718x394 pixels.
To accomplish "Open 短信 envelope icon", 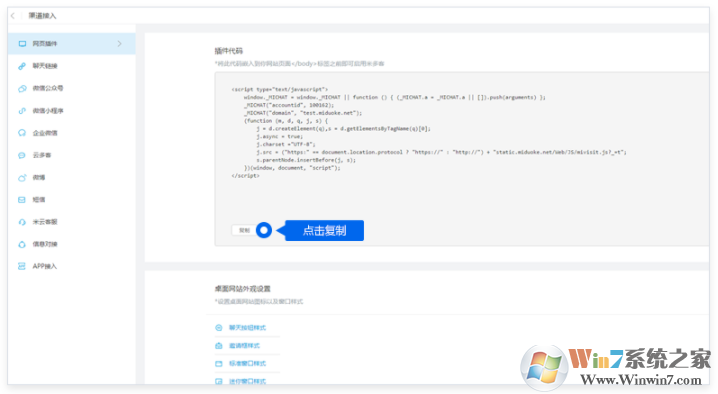I will tap(22, 200).
